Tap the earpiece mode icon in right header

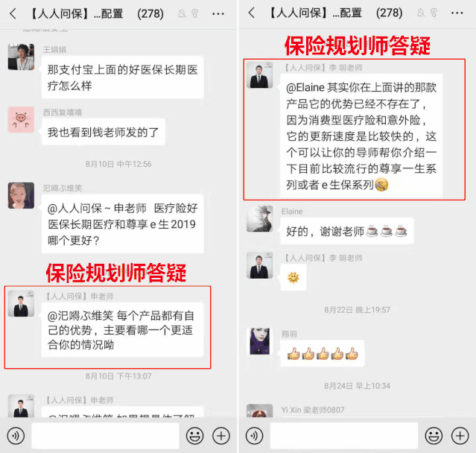434,13
